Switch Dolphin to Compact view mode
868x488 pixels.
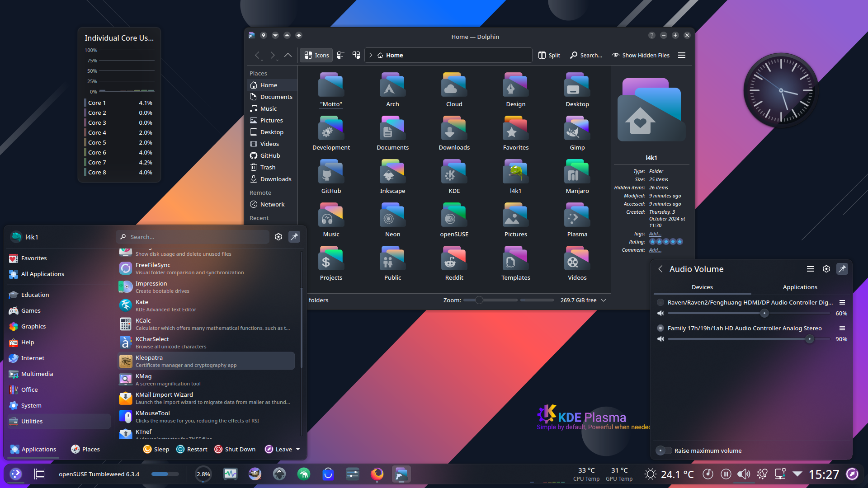click(x=341, y=55)
